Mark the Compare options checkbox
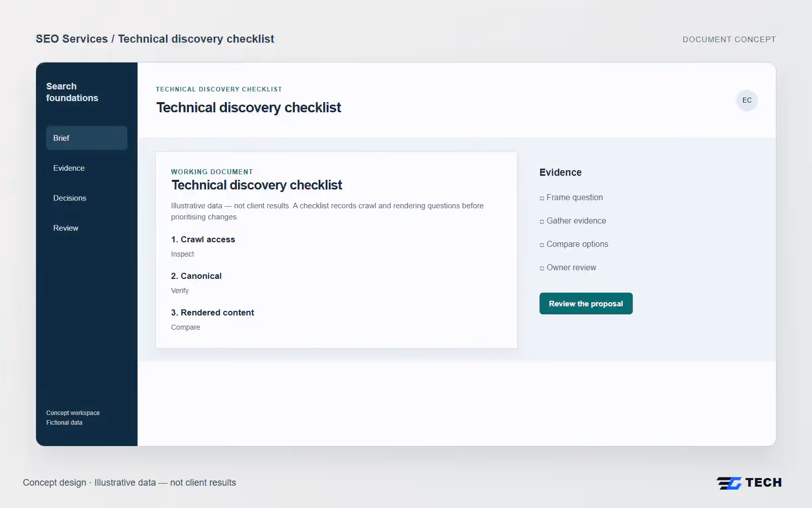This screenshot has width=812, height=508. [x=542, y=245]
